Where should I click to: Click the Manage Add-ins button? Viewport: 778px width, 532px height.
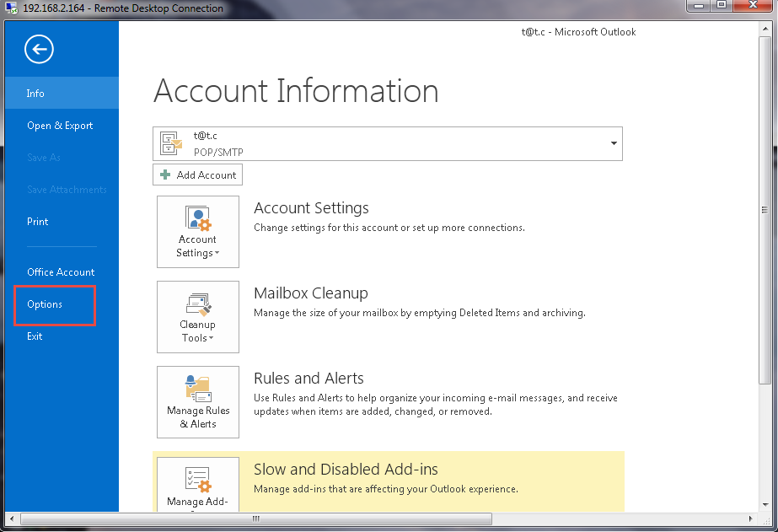point(198,484)
